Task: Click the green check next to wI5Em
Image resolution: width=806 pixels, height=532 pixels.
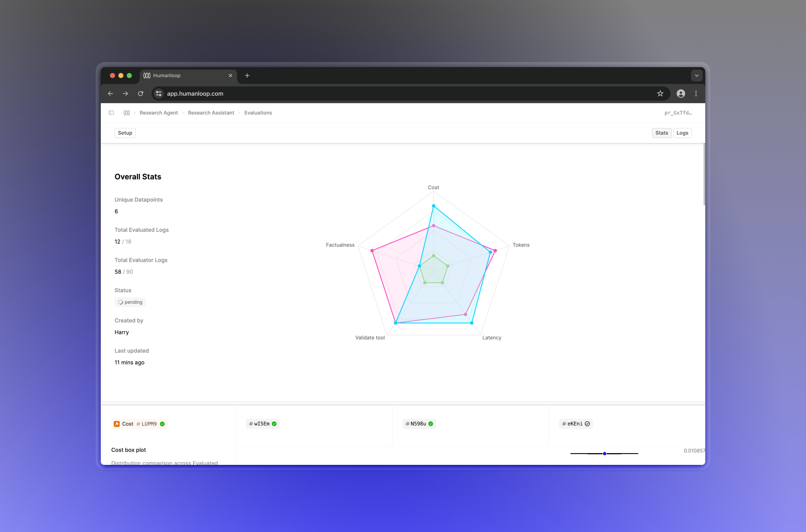Action: (274, 424)
